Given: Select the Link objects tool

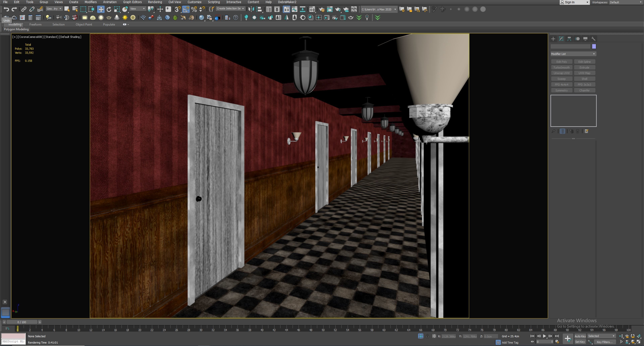Looking at the screenshot, I should [x=24, y=9].
